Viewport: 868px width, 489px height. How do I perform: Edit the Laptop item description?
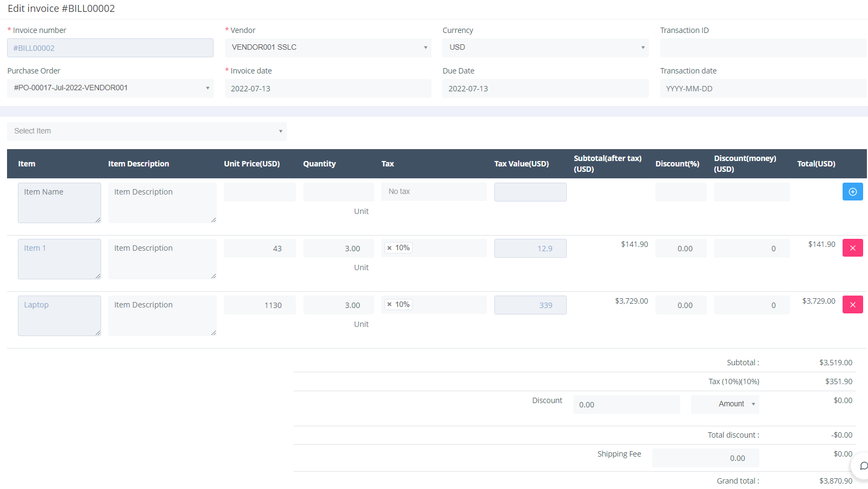(162, 316)
